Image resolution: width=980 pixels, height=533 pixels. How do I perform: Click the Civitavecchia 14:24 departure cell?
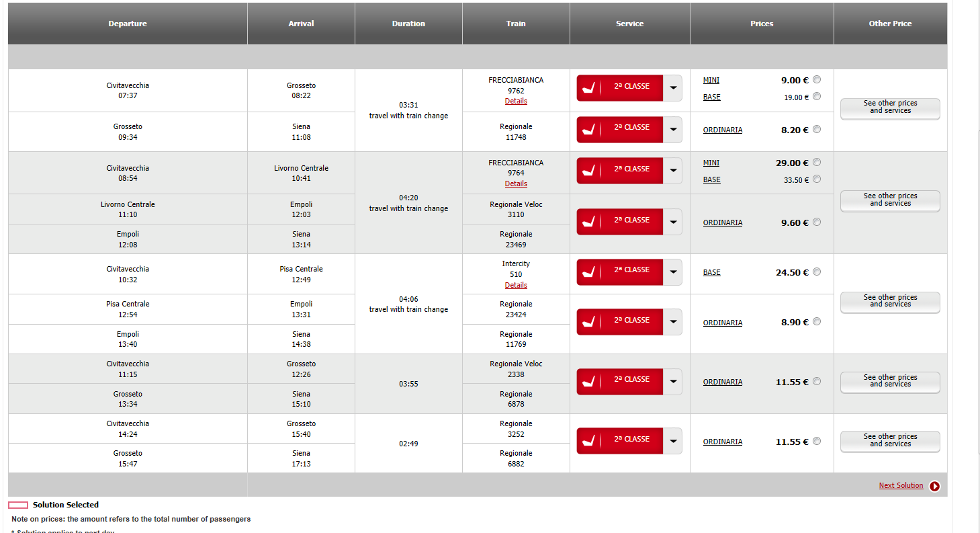(128, 429)
